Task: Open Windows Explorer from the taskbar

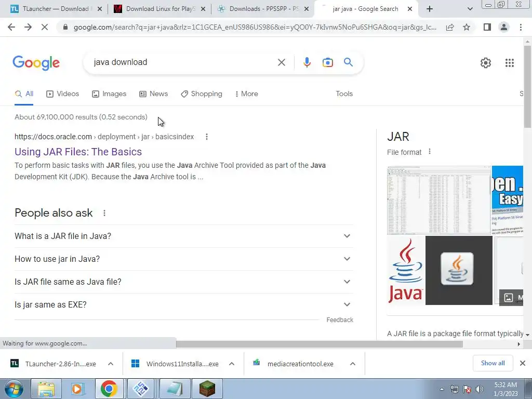Action: [x=46, y=389]
